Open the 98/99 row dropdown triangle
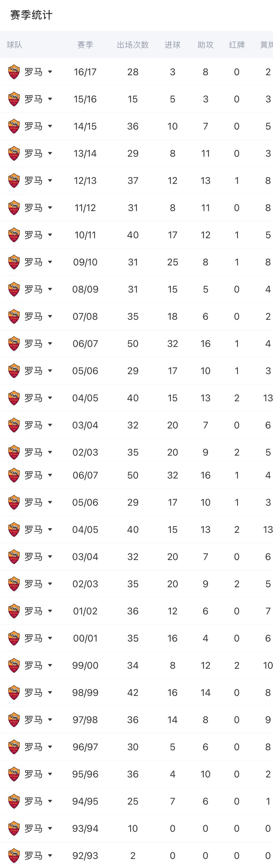273x868 pixels. [50, 692]
